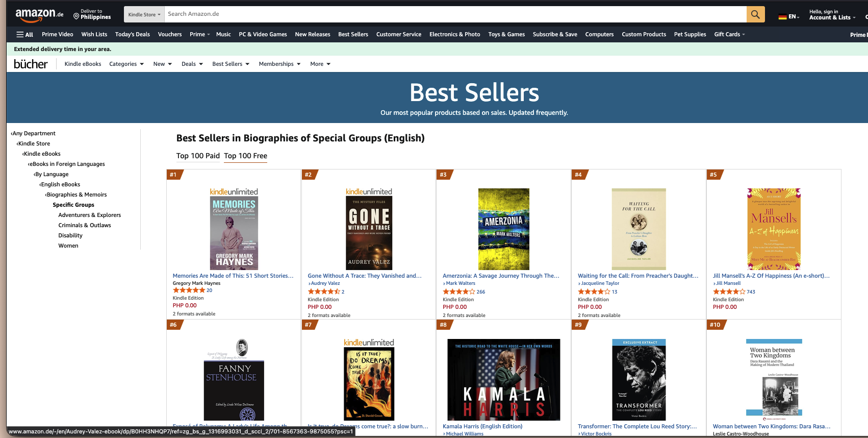Open the More dropdown
Image resolution: width=868 pixels, height=438 pixels.
[x=320, y=64]
